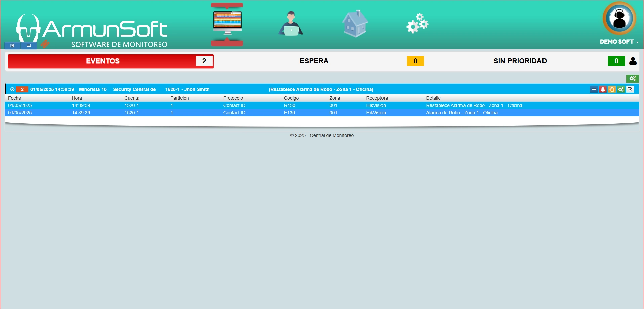Open the event monitor screen icon
The width and height of the screenshot is (644, 309).
tap(227, 24)
